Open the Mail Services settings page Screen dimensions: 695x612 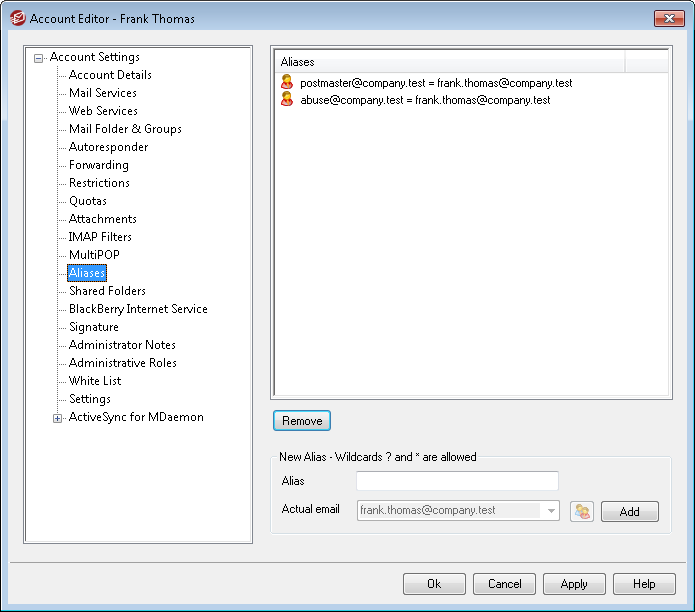[x=102, y=93]
